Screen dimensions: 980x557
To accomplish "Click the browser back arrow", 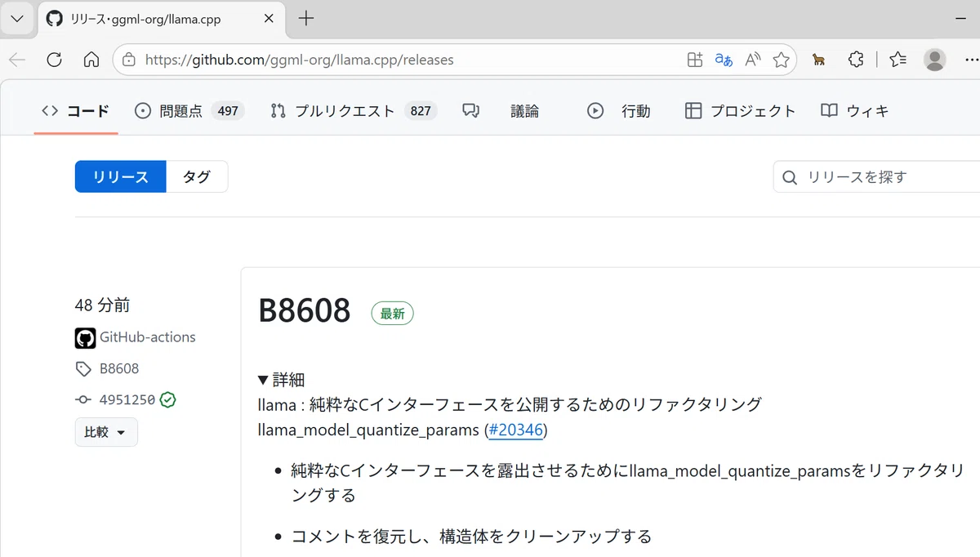I will pos(17,60).
